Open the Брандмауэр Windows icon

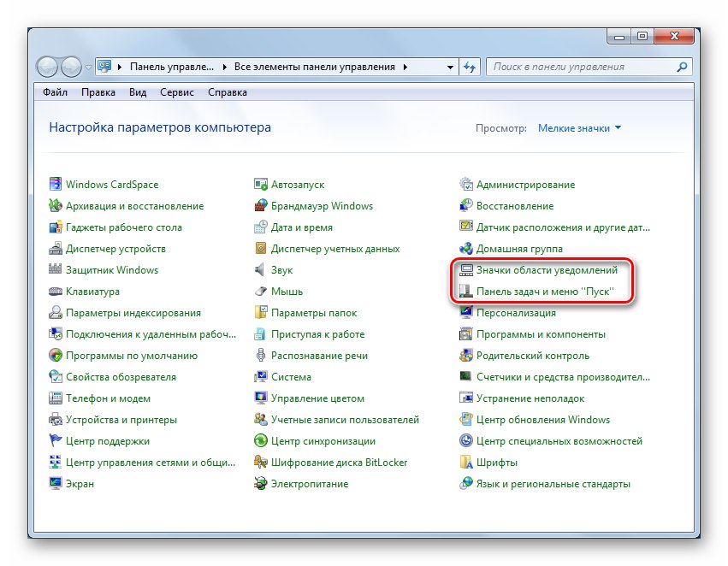coord(261,205)
